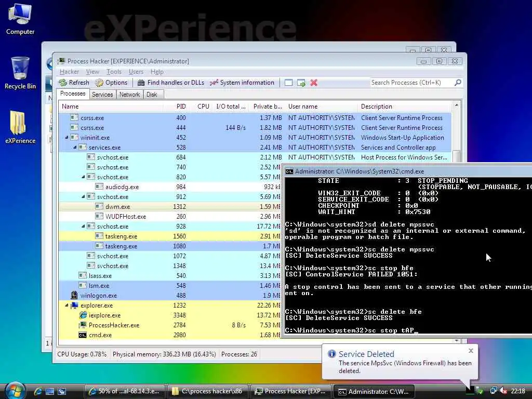Click the muted volume tray icon
The image size is (532, 399).
coord(503,391)
